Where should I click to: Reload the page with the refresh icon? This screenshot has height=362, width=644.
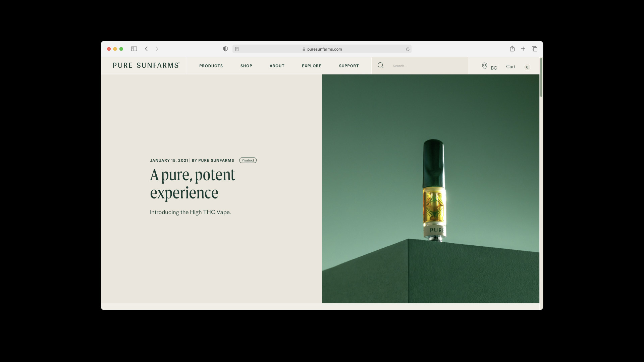408,49
